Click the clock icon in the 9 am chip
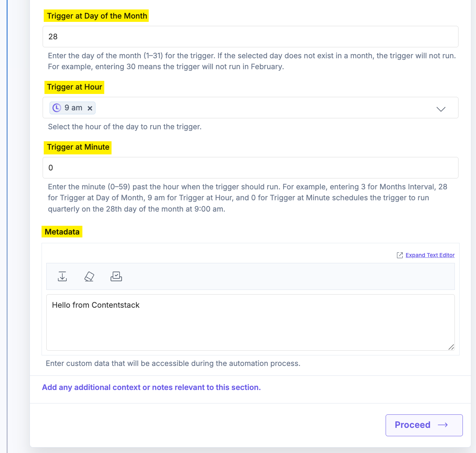This screenshot has height=453, width=476. [x=57, y=108]
